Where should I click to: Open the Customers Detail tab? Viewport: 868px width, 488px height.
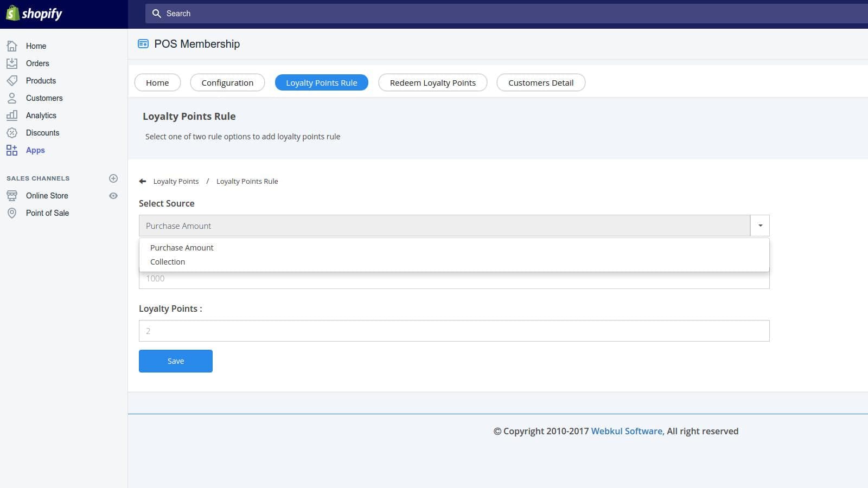540,83
